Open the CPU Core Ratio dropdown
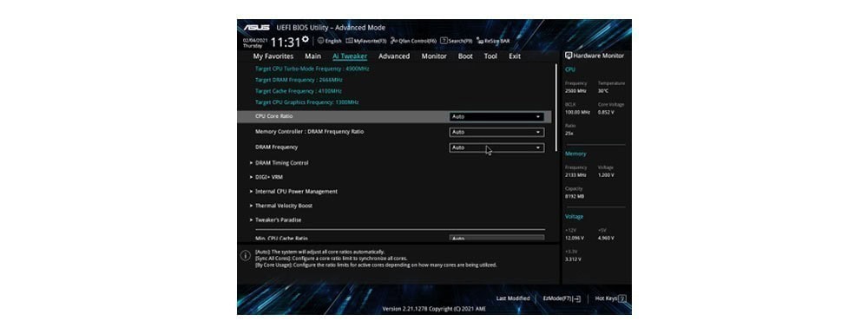This screenshot has width=868, height=334. pos(496,116)
